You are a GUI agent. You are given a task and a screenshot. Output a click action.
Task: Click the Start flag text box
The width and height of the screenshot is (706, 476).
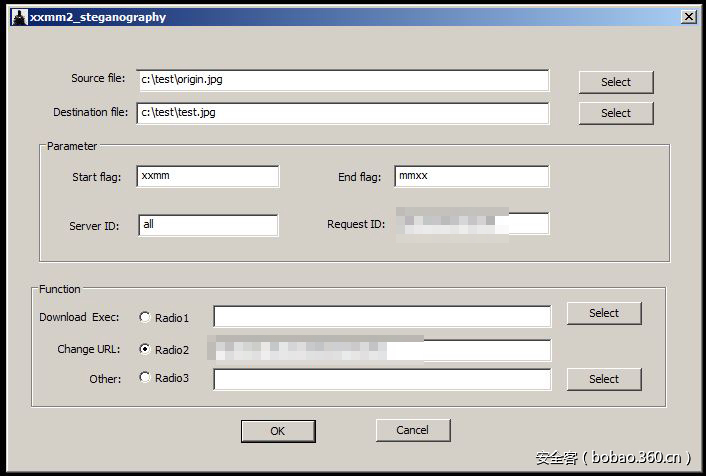208,177
